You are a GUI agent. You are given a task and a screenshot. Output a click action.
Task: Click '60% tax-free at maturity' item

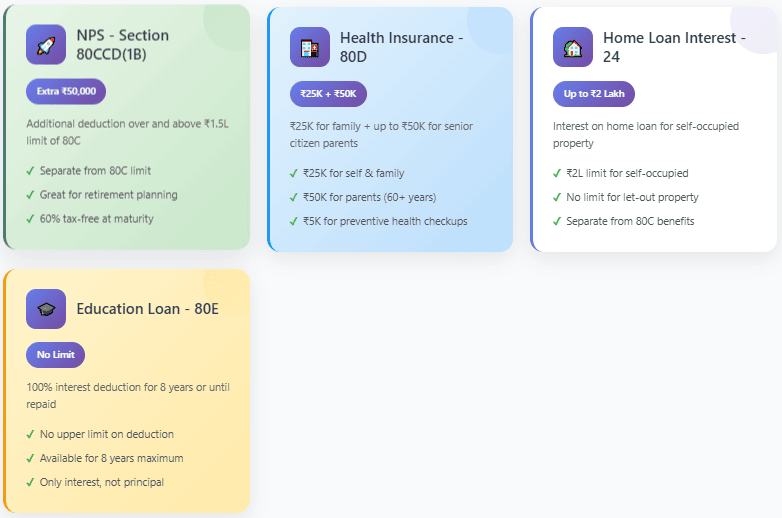pos(96,219)
